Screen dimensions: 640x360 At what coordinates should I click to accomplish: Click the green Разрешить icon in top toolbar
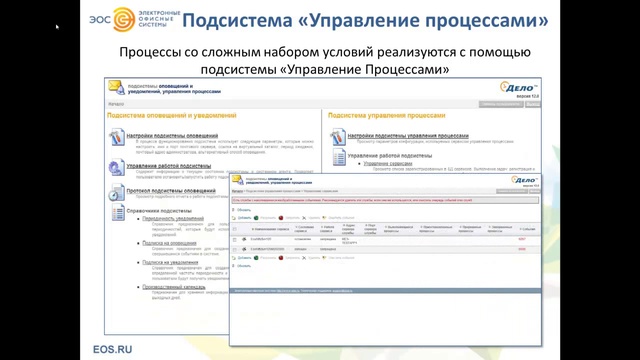256,218
